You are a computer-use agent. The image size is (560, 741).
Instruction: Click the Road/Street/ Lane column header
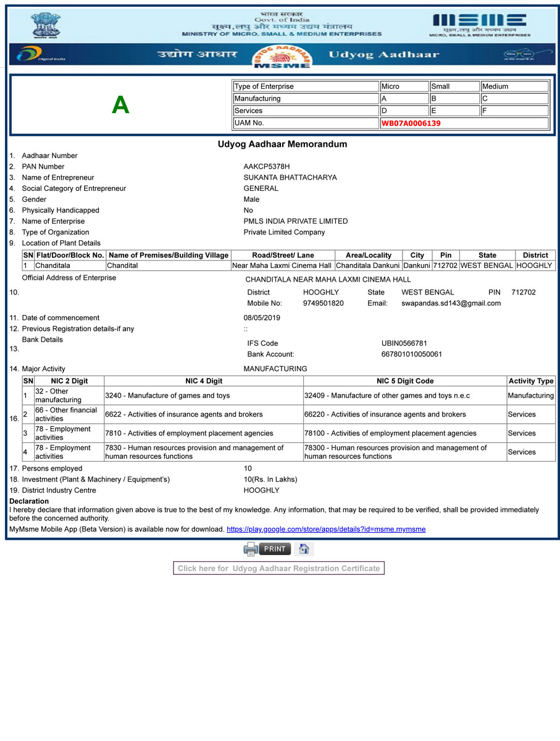tap(283, 255)
